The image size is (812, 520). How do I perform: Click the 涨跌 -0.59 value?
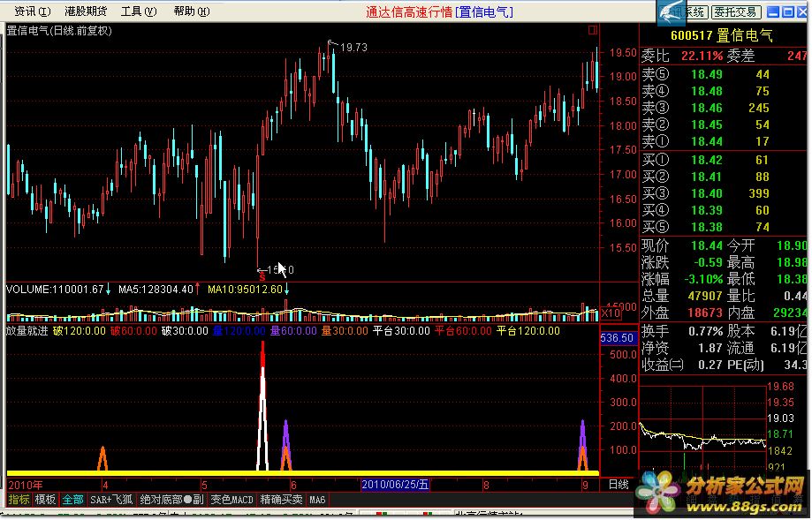(x=708, y=263)
